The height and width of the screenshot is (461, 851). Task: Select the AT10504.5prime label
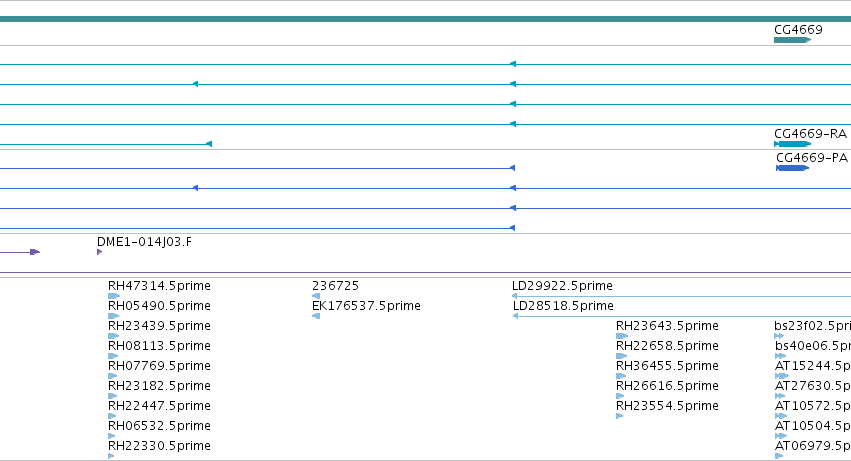click(x=813, y=426)
